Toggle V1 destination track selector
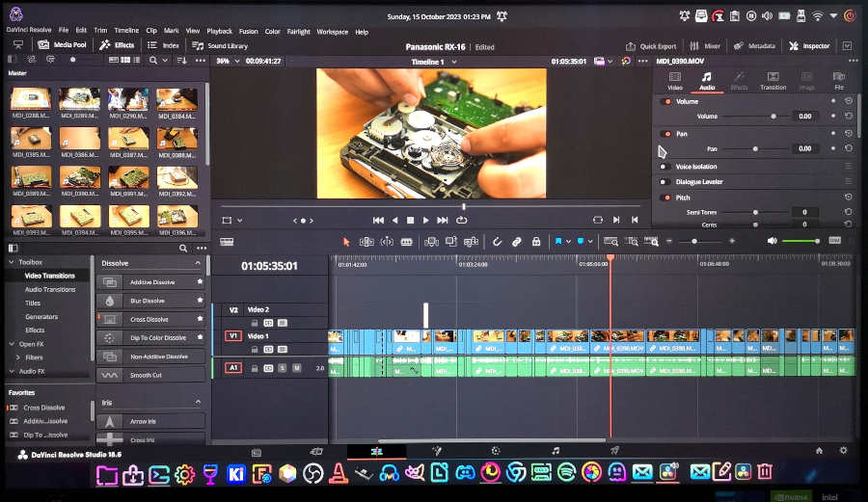Image resolution: width=868 pixels, height=502 pixels. point(233,335)
